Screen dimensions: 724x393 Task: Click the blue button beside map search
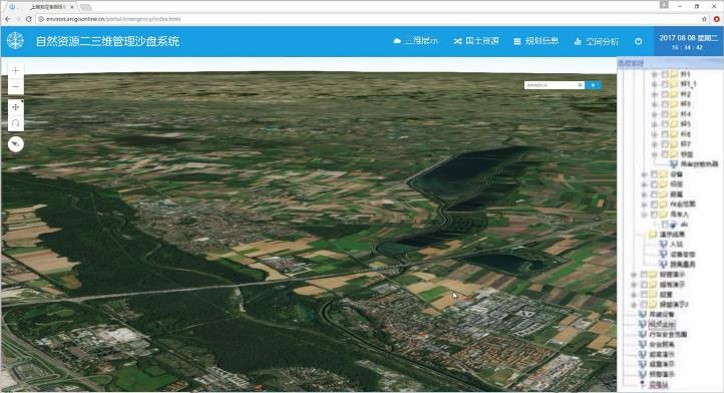[x=593, y=85]
